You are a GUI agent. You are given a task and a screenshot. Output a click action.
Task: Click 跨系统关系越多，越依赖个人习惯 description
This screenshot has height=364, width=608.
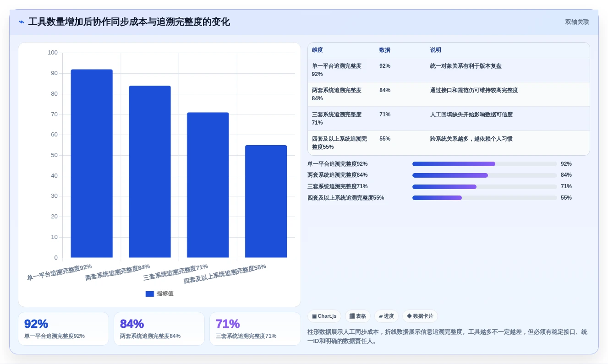click(471, 139)
